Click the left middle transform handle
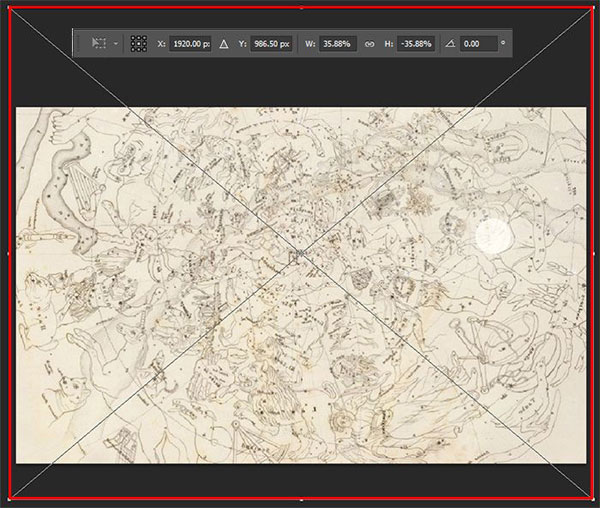 coord(9,253)
